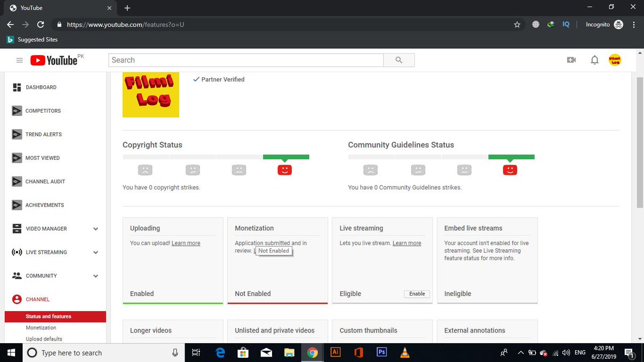Open Microsoft Office from the taskbar

point(359,352)
